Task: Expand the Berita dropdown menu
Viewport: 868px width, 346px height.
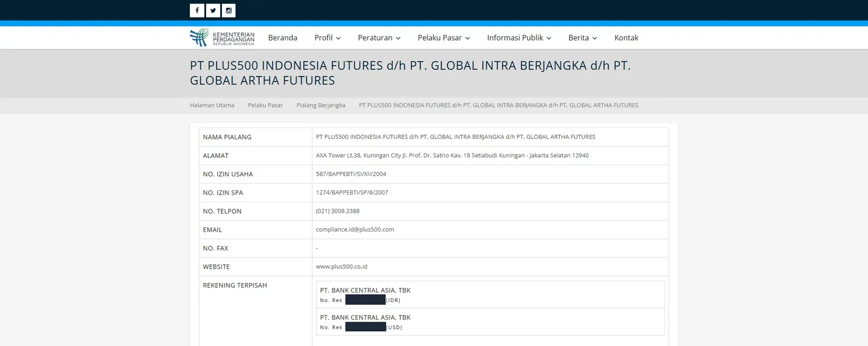Action: click(583, 38)
